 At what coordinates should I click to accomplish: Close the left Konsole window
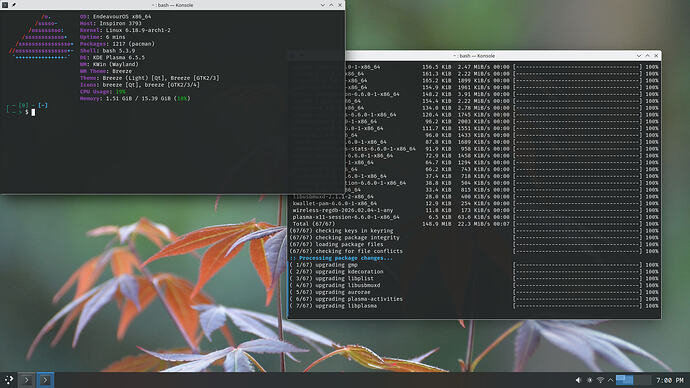click(x=340, y=5)
